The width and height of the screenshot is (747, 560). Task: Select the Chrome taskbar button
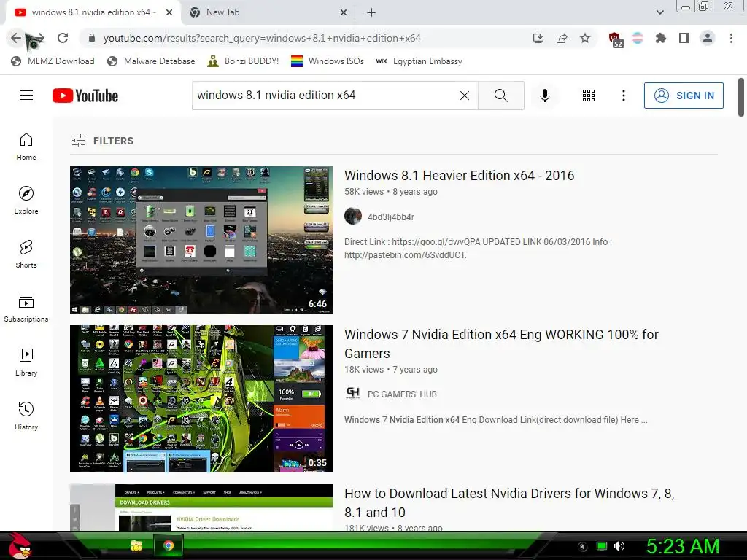tap(169, 545)
